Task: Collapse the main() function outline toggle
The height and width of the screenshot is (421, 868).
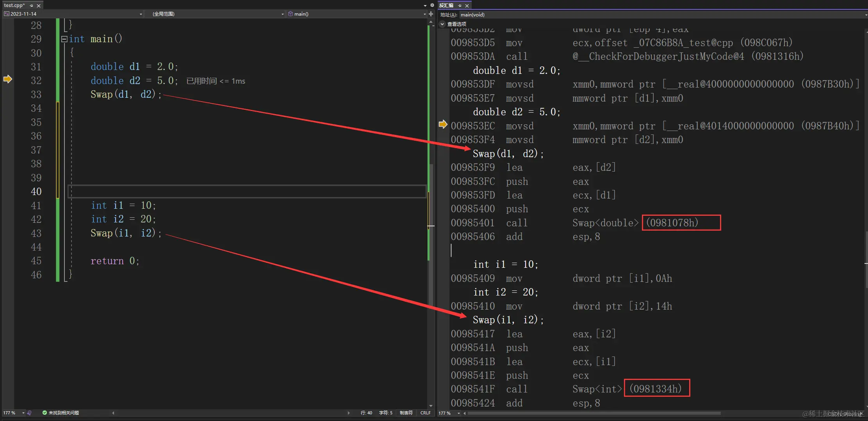Action: click(x=64, y=39)
